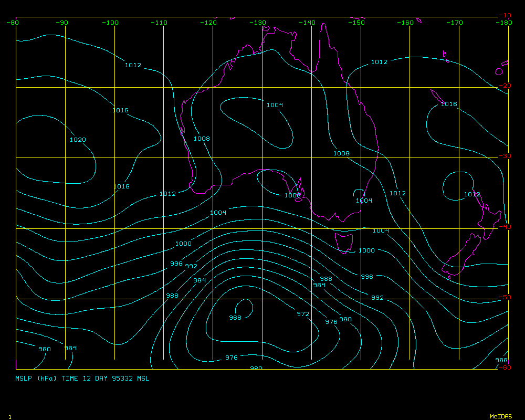The height and width of the screenshot is (420, 525).
Task: Click the 1016 label northwest of New Zealand
Action: point(448,104)
